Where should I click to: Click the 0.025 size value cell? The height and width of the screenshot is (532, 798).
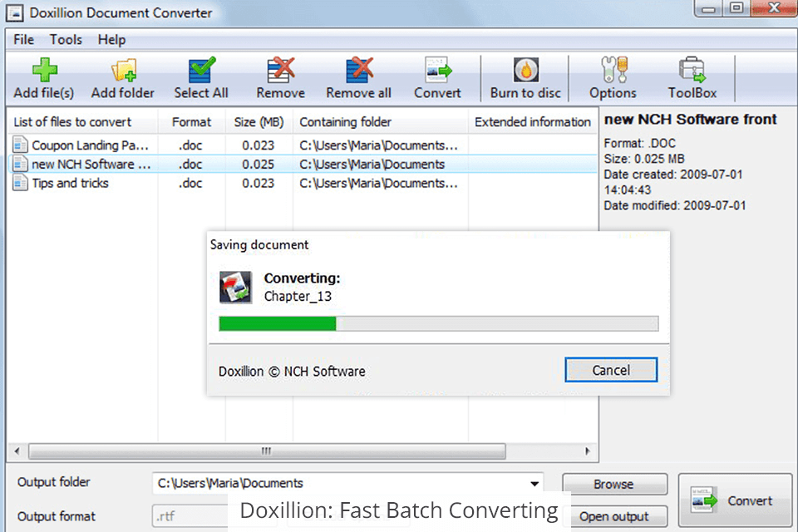click(258, 165)
